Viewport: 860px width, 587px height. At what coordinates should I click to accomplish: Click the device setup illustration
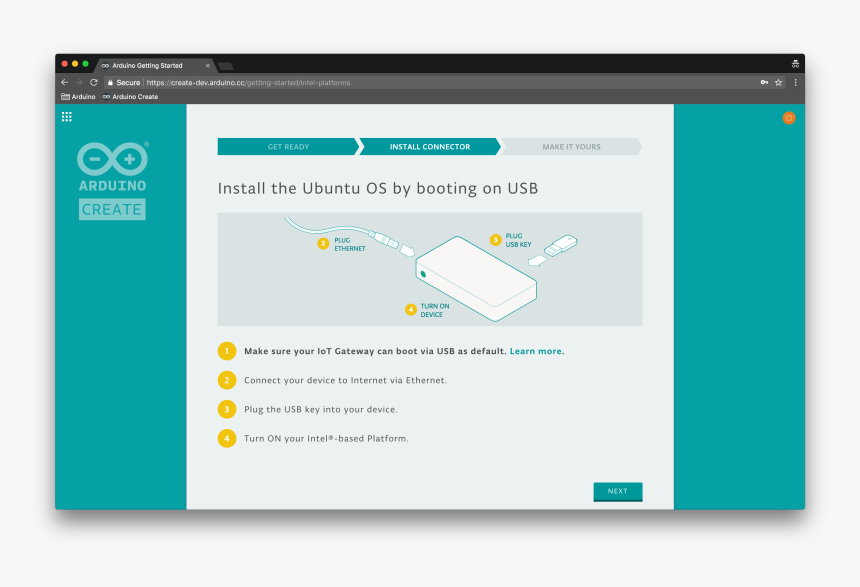(x=430, y=269)
